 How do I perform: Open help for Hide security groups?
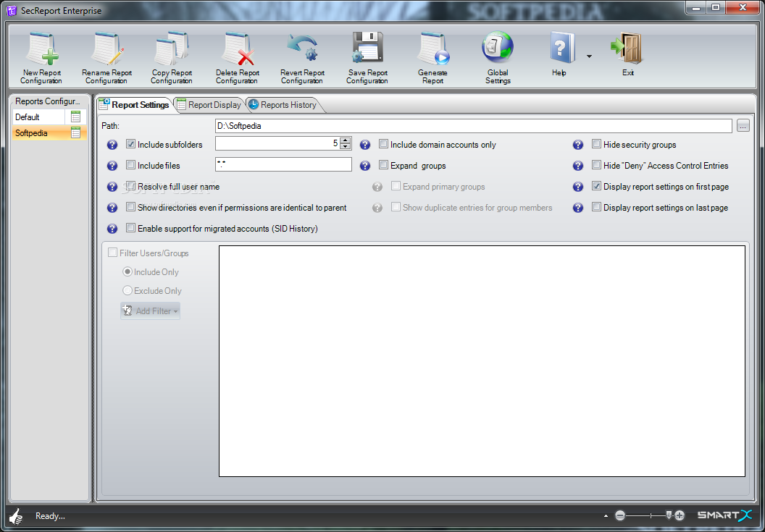click(x=578, y=145)
